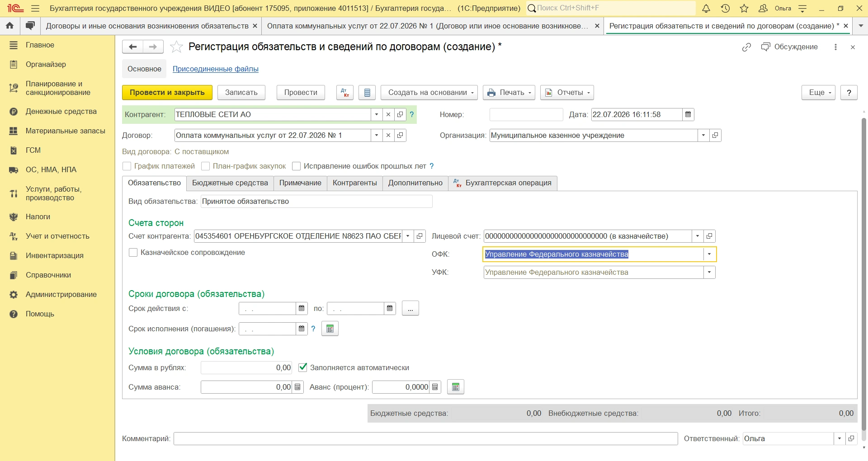Switch to Бюджетные средства tab
868x461 pixels.
coord(230,183)
